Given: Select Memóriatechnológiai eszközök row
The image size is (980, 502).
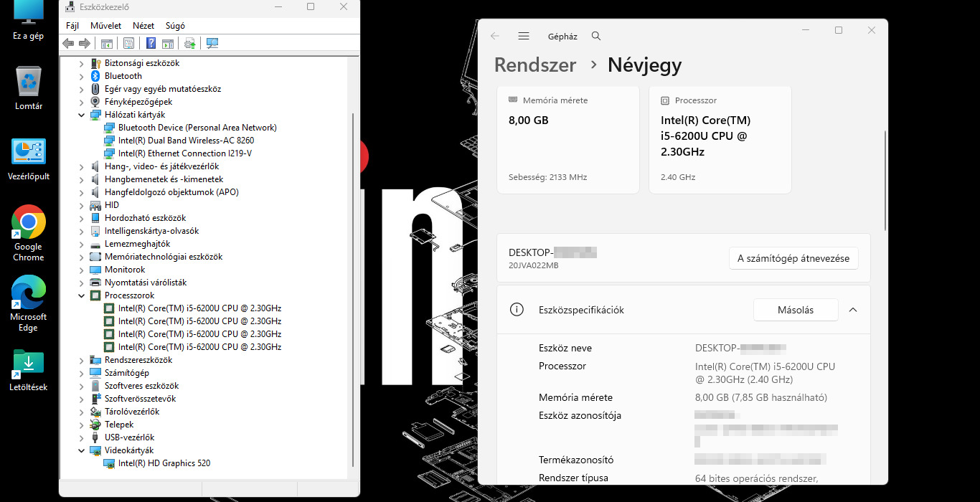Looking at the screenshot, I should [164, 257].
